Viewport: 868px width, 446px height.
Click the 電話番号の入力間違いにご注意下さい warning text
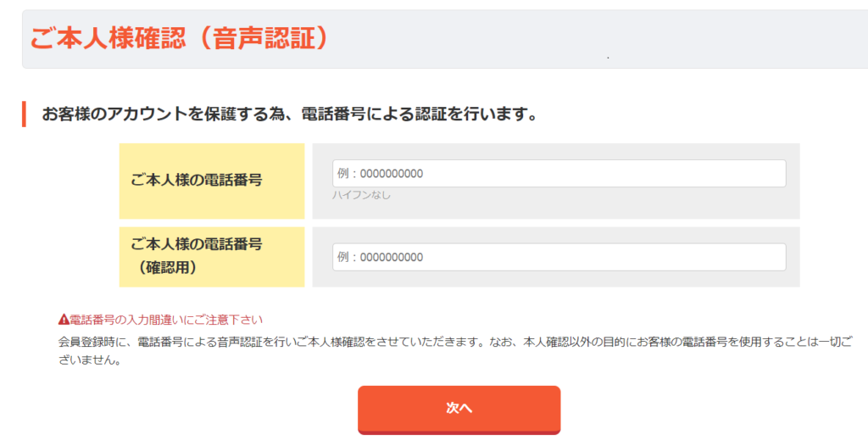click(166, 320)
